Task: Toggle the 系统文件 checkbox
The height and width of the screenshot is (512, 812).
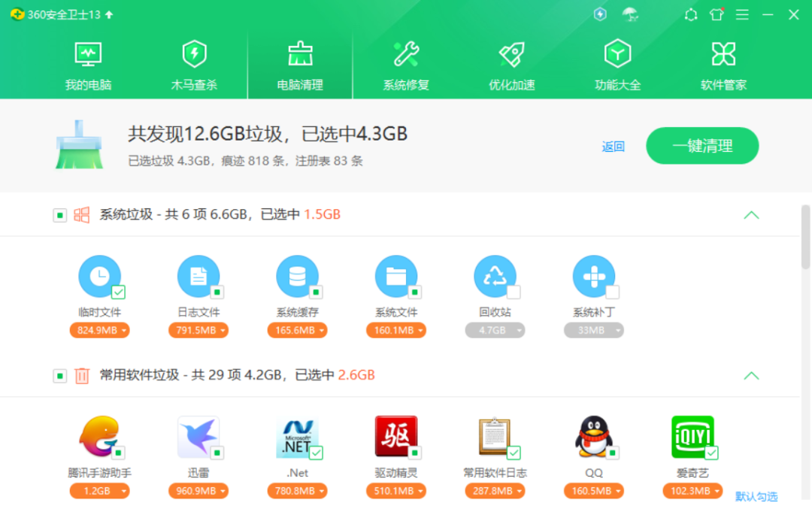Action: tap(415, 292)
